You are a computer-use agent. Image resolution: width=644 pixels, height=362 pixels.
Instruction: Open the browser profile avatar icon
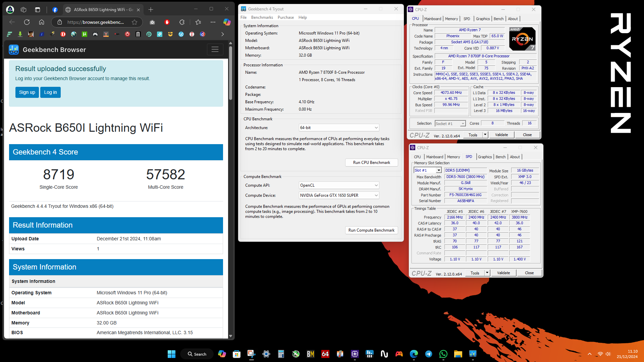pyautogui.click(x=10, y=10)
